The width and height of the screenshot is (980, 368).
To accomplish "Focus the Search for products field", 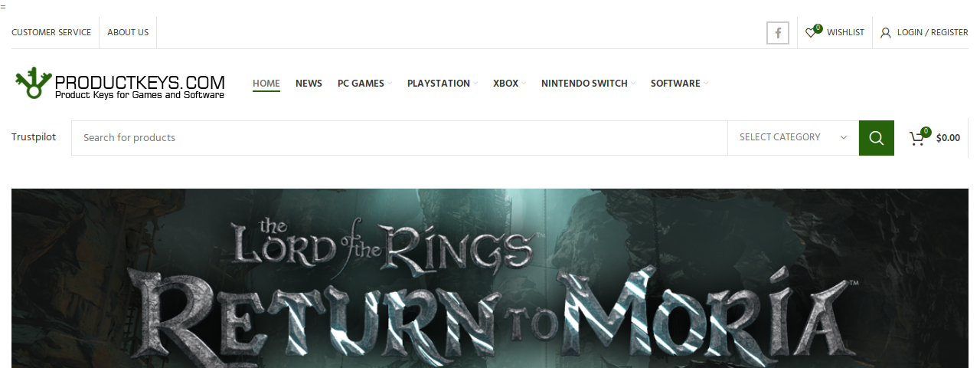I will pyautogui.click(x=400, y=138).
